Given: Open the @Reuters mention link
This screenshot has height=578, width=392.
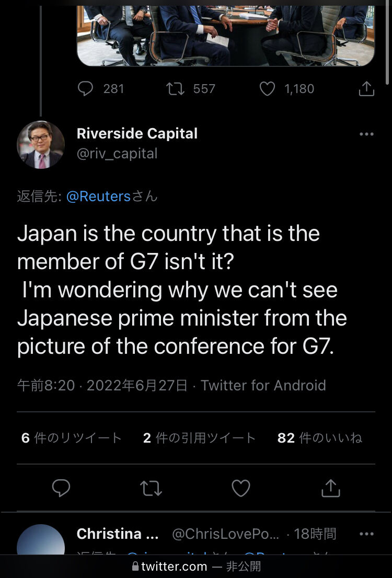Looking at the screenshot, I should pyautogui.click(x=98, y=196).
